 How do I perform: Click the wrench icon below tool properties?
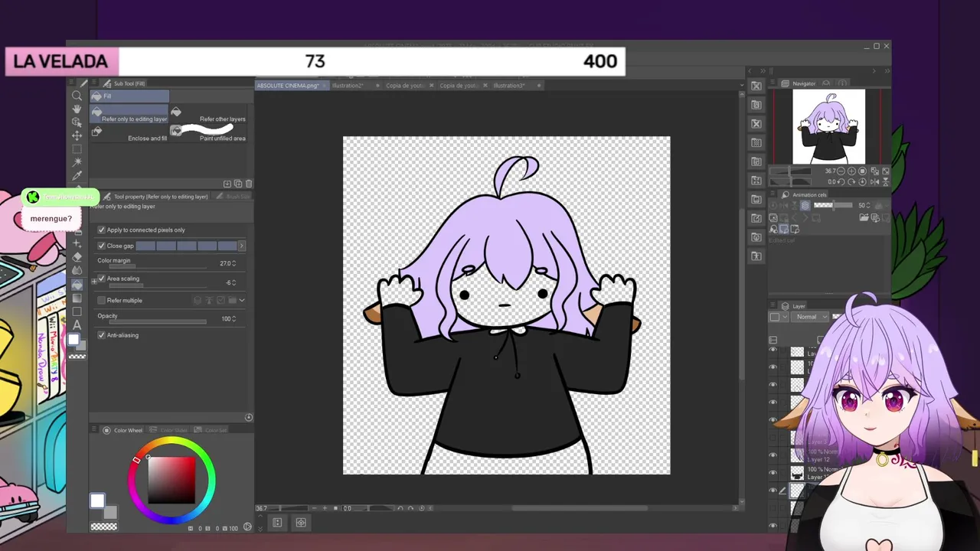(249, 417)
